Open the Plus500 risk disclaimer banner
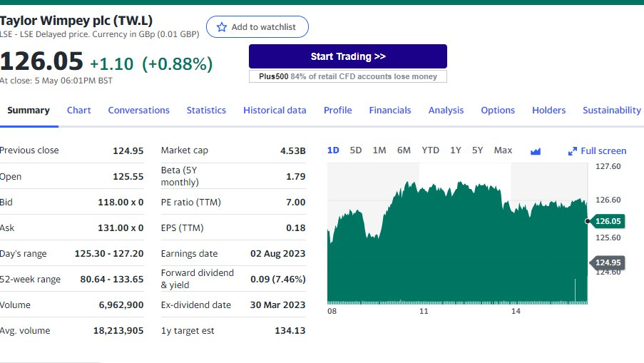Image resolution: width=644 pixels, height=363 pixels. click(348, 76)
